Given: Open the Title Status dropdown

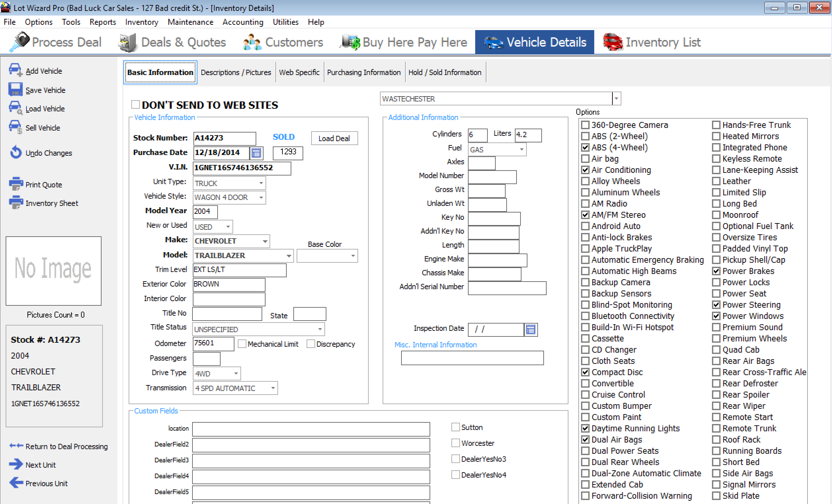Looking at the screenshot, I should [x=319, y=329].
